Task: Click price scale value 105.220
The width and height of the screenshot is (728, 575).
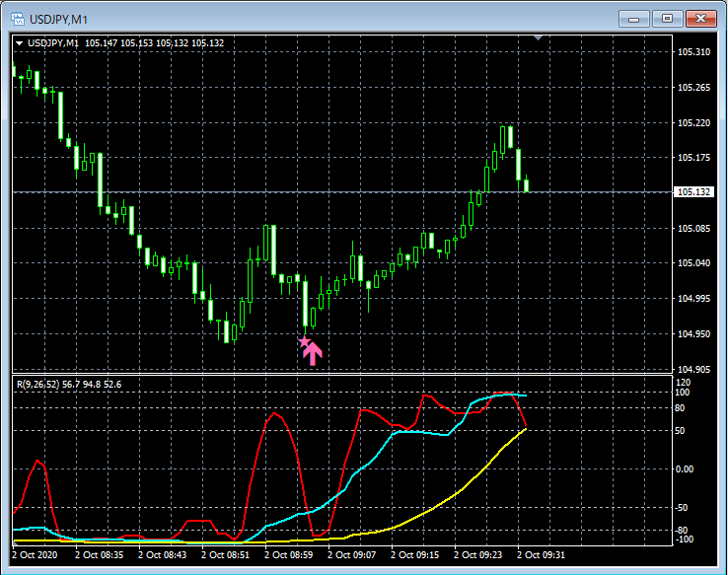Action: (693, 122)
